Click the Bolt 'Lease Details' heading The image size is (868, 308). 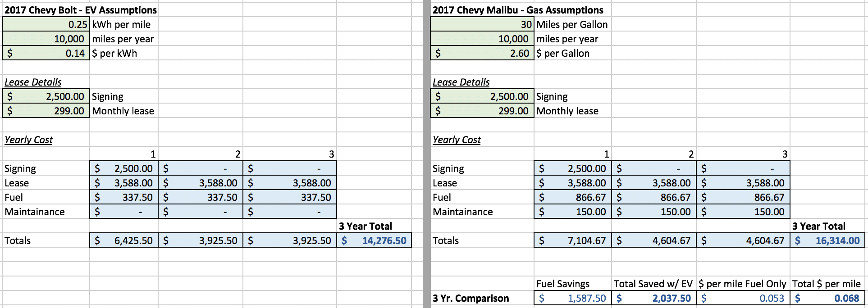(x=33, y=82)
